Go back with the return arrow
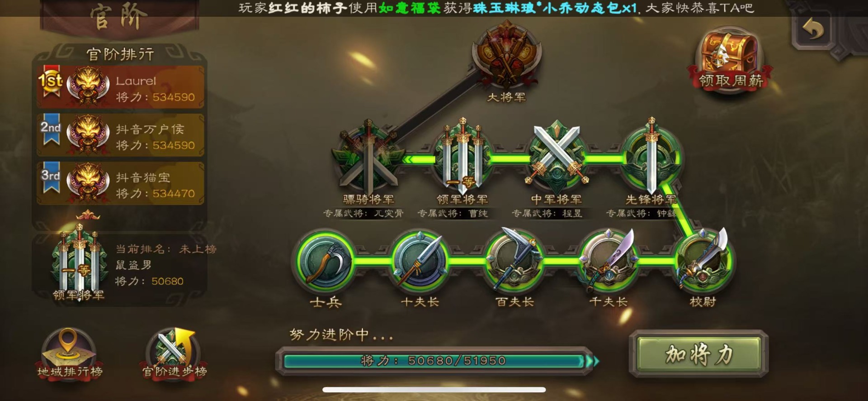The height and width of the screenshot is (401, 868). tap(813, 30)
